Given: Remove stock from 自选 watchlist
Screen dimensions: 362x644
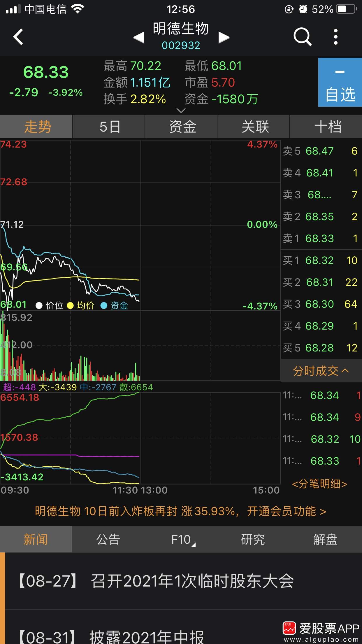Looking at the screenshot, I should coord(340,82).
